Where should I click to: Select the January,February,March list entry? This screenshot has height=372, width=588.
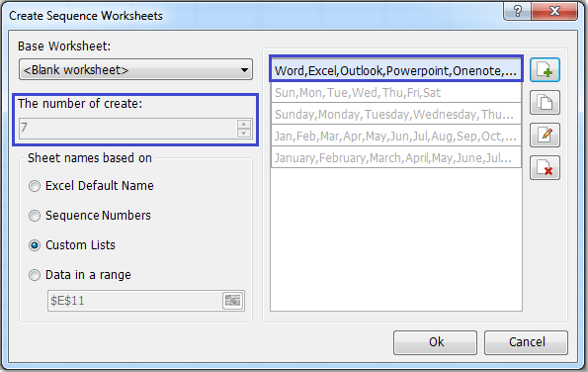pyautogui.click(x=396, y=157)
